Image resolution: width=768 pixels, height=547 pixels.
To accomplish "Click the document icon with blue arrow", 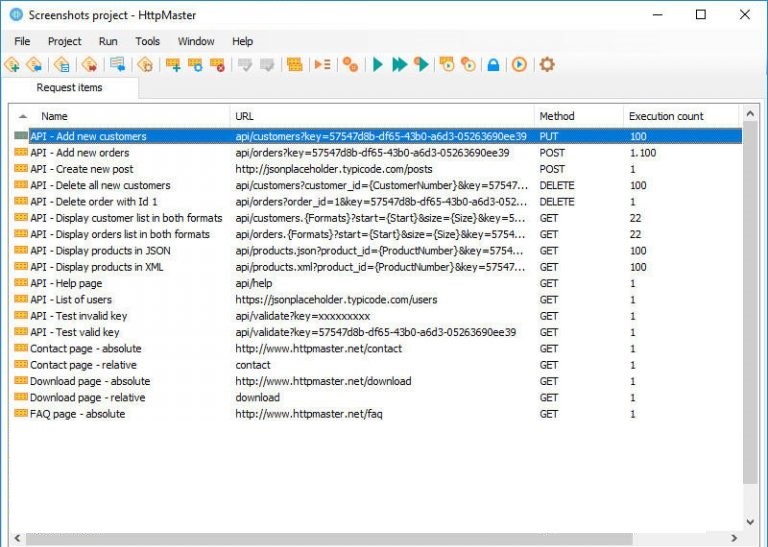I will pyautogui.click(x=118, y=64).
